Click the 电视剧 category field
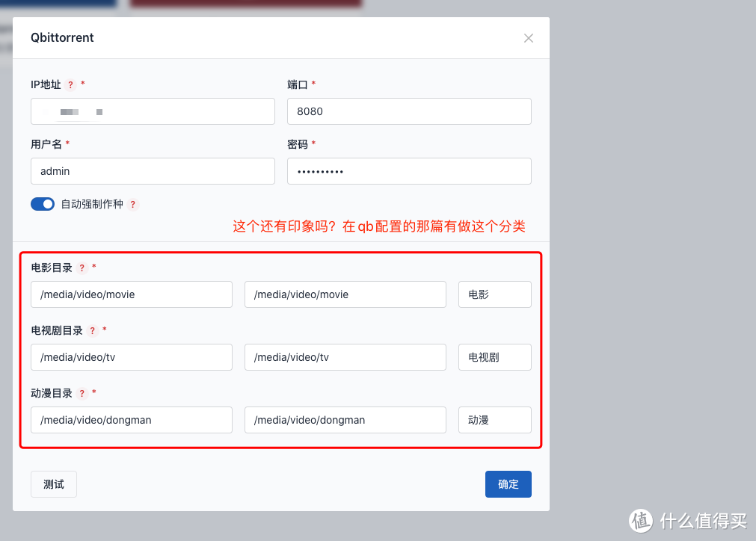756x541 pixels. tap(494, 357)
